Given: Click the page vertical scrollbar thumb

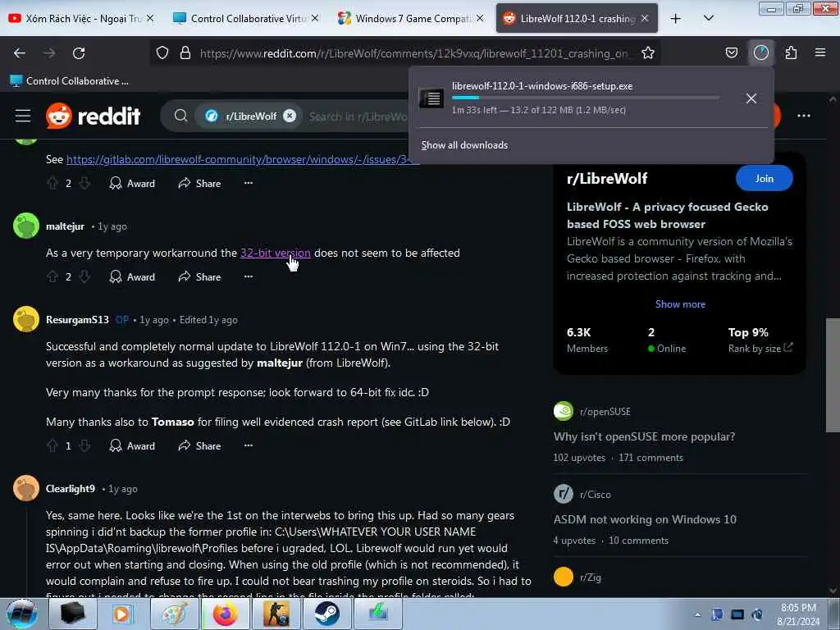Looking at the screenshot, I should (x=832, y=375).
